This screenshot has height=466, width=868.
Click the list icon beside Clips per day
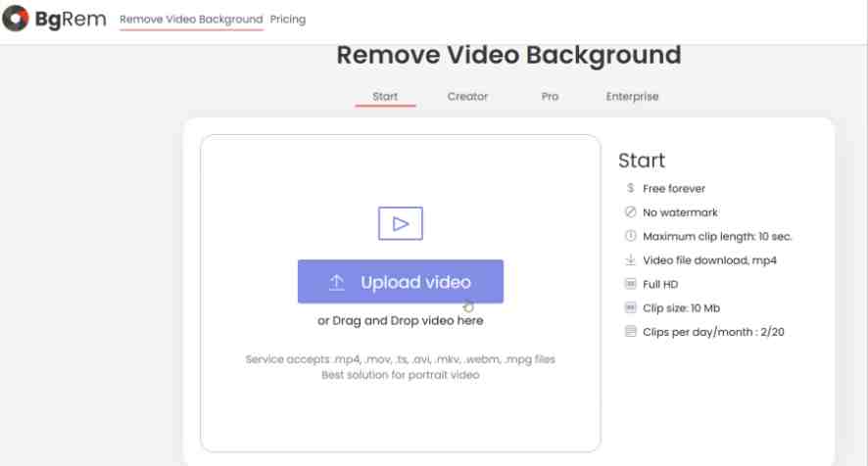click(x=631, y=332)
